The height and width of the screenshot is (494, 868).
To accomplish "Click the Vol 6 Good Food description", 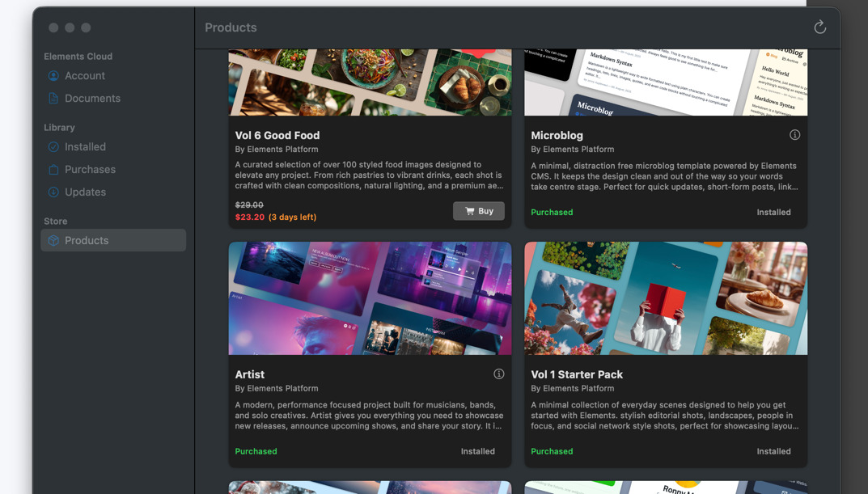I will point(369,175).
